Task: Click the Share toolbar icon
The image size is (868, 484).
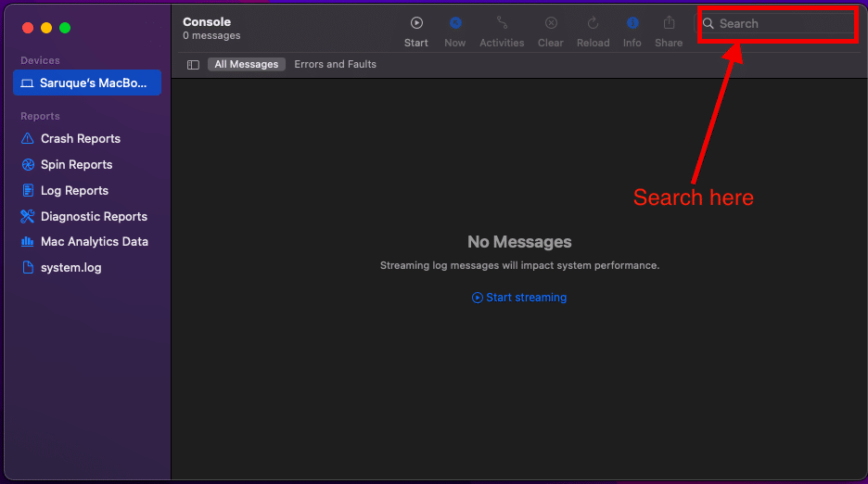Action: click(x=669, y=23)
